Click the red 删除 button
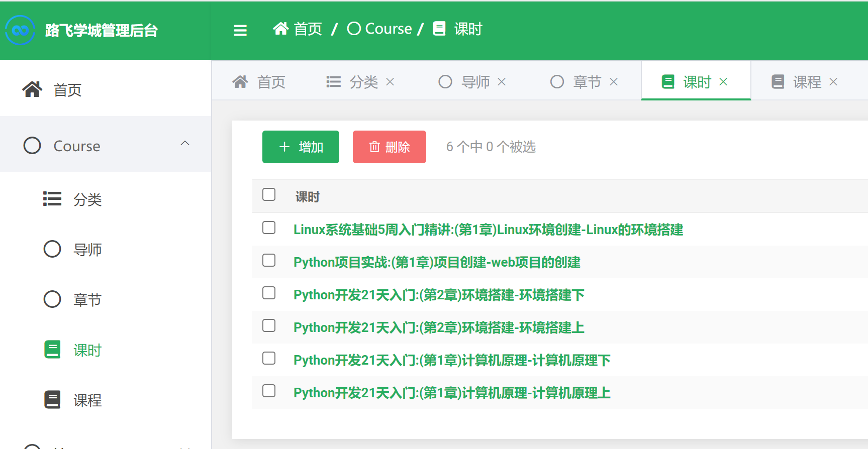868x449 pixels. pos(390,147)
